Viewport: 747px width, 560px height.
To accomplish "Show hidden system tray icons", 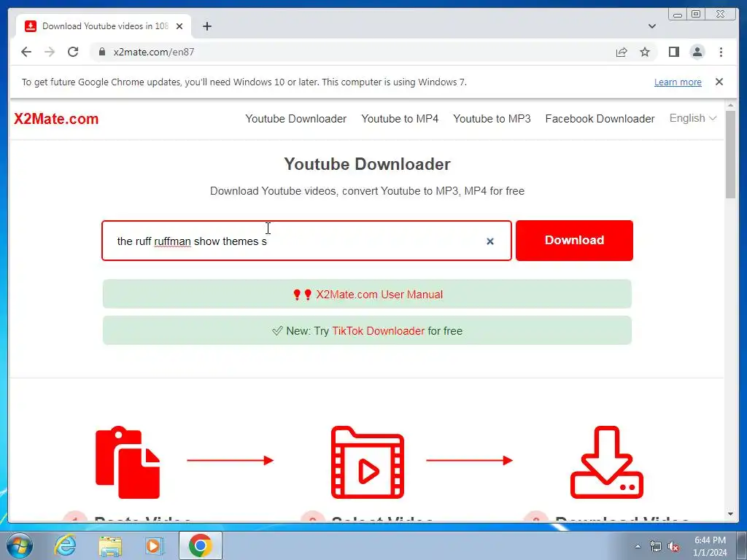I will [638, 546].
